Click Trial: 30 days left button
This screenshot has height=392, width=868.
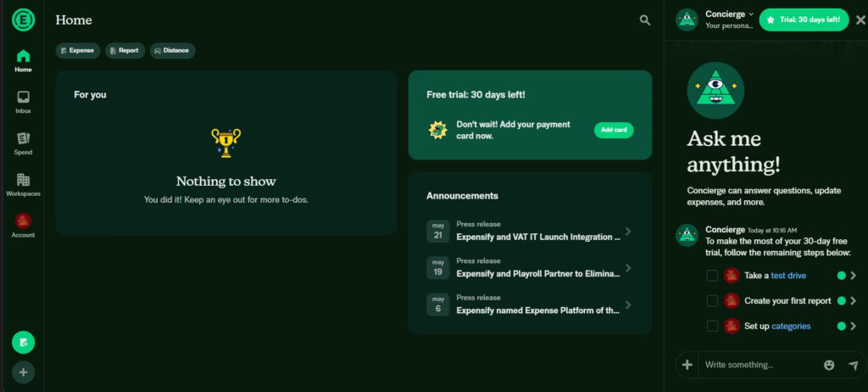pyautogui.click(x=804, y=20)
